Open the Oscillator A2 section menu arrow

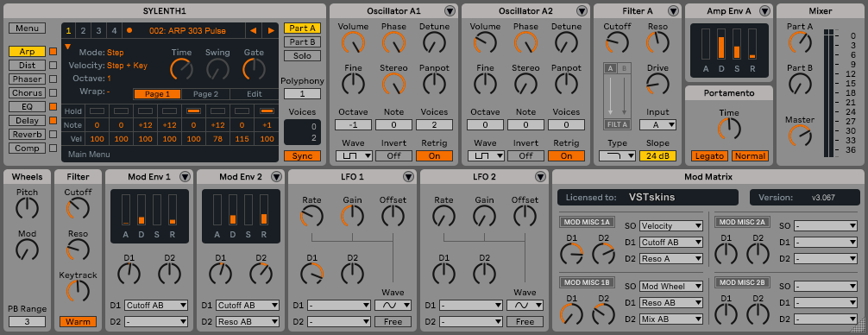pos(582,10)
